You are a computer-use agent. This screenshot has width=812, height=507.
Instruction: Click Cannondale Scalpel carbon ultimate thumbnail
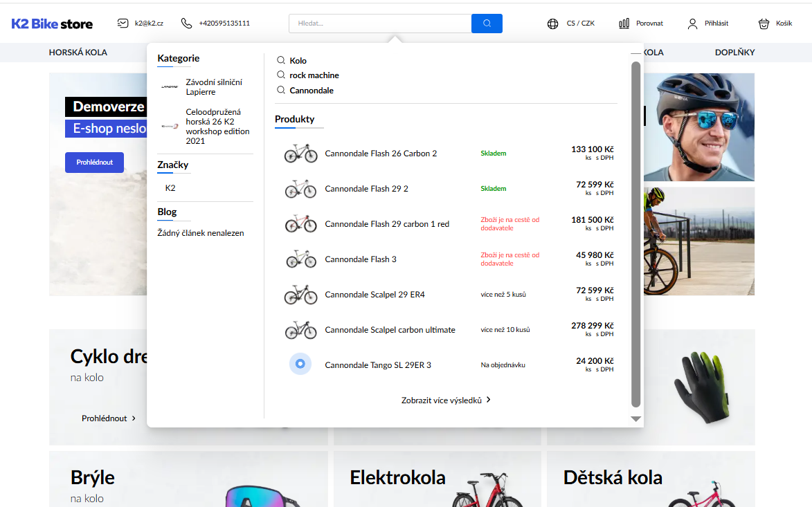301,329
